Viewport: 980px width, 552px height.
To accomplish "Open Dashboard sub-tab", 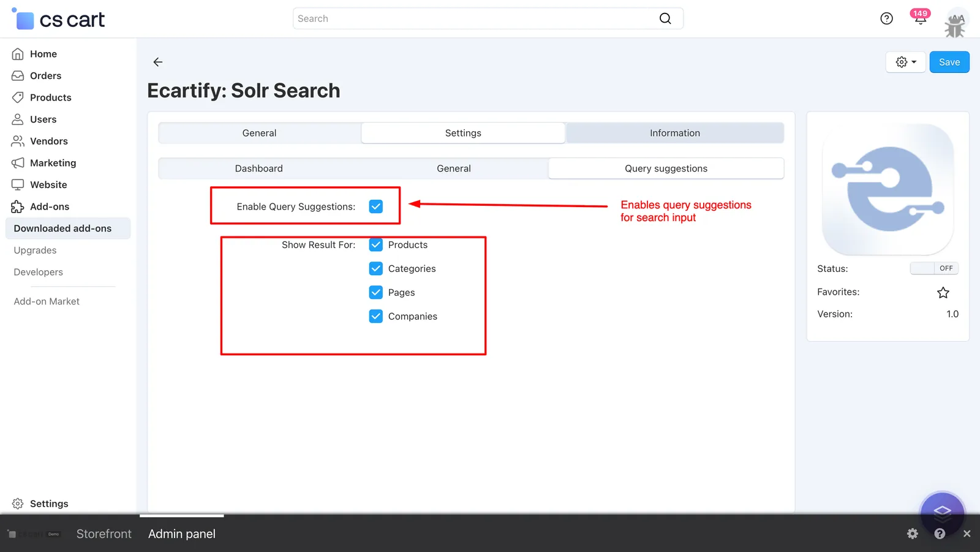I will click(259, 168).
